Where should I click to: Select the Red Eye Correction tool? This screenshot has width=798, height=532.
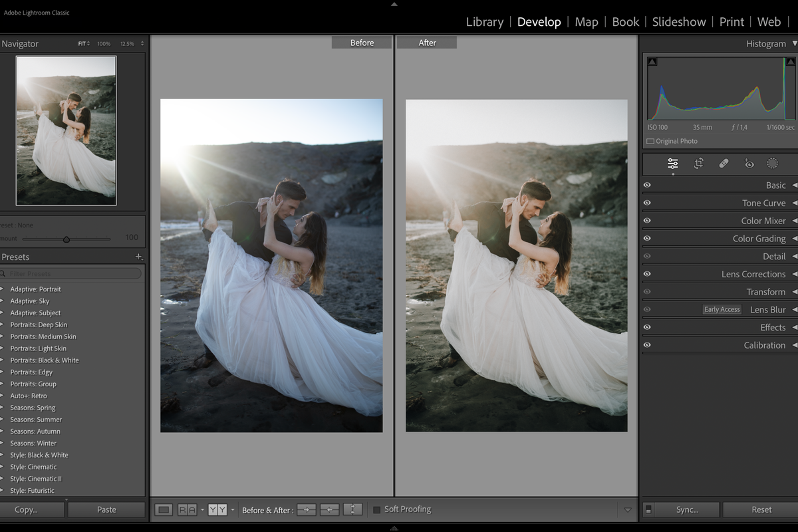click(x=747, y=164)
